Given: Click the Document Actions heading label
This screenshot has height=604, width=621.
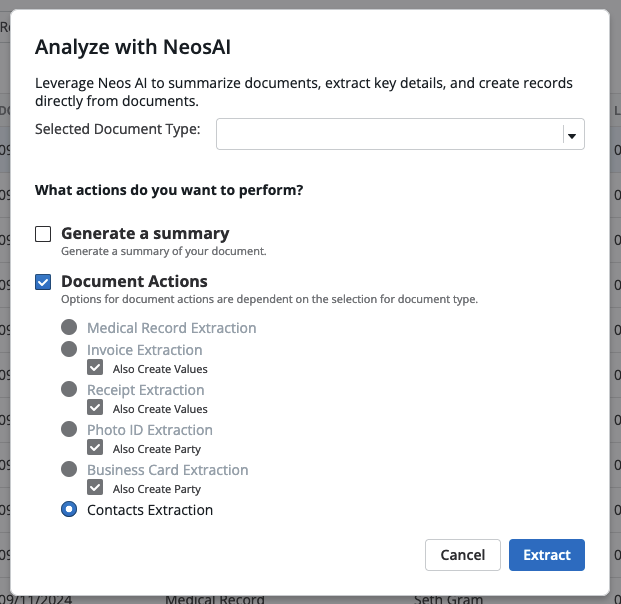Looking at the screenshot, I should click(134, 281).
